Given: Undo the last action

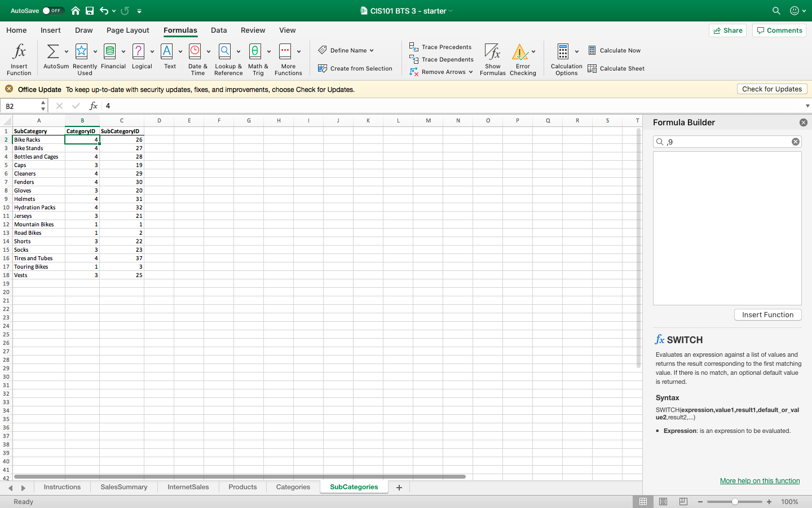Looking at the screenshot, I should 104,11.
